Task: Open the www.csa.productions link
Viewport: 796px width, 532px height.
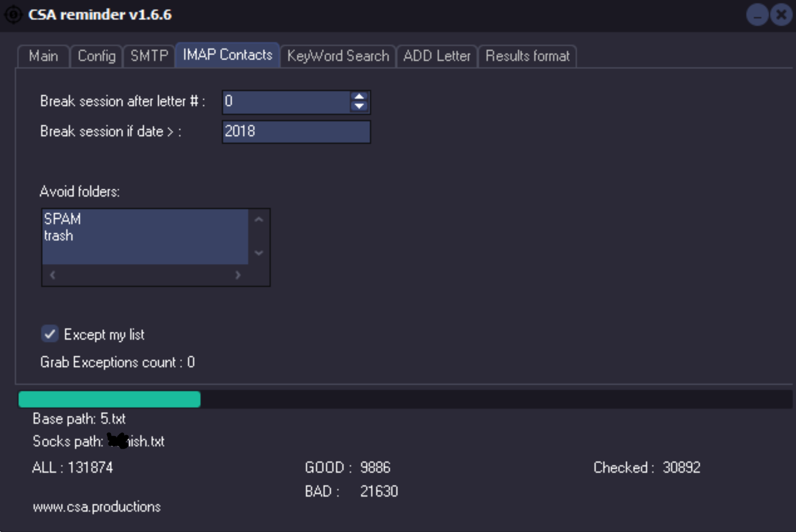Action: coord(97,507)
